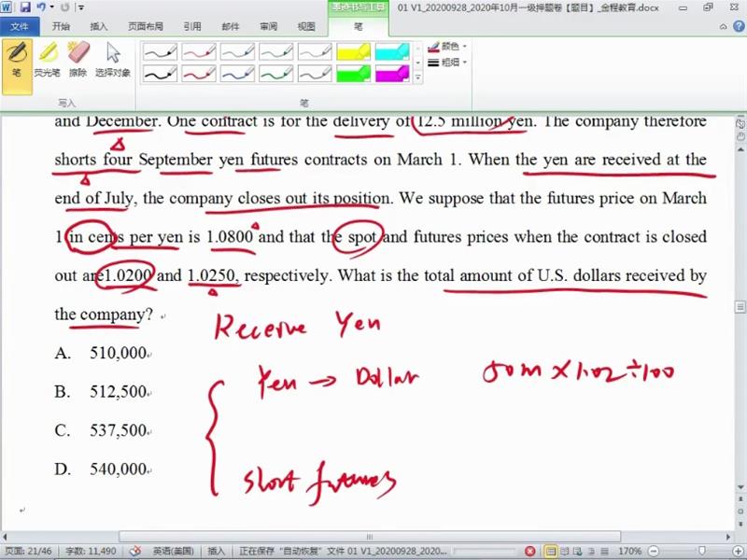This screenshot has width=747, height=560.
Task: Toggle Insert (插入) mode in status bar
Action: (216, 551)
